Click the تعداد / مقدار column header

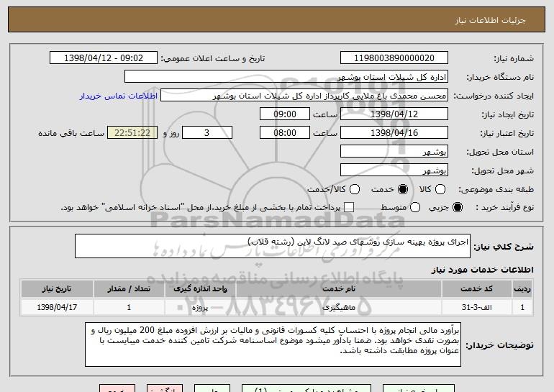point(129,289)
